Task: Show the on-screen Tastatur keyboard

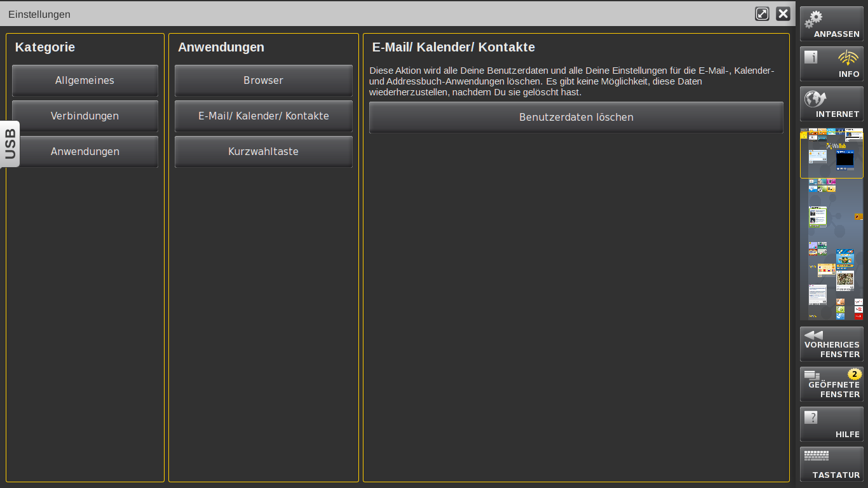Action: click(831, 464)
